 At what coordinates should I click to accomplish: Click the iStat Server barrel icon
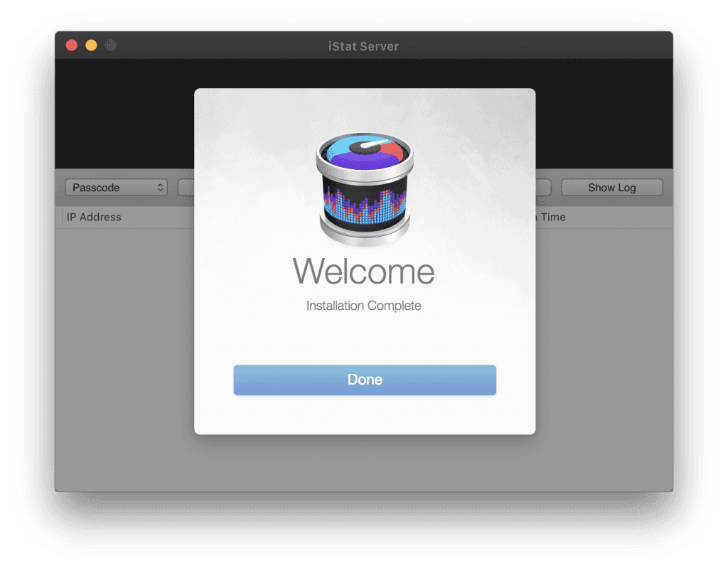pos(365,189)
